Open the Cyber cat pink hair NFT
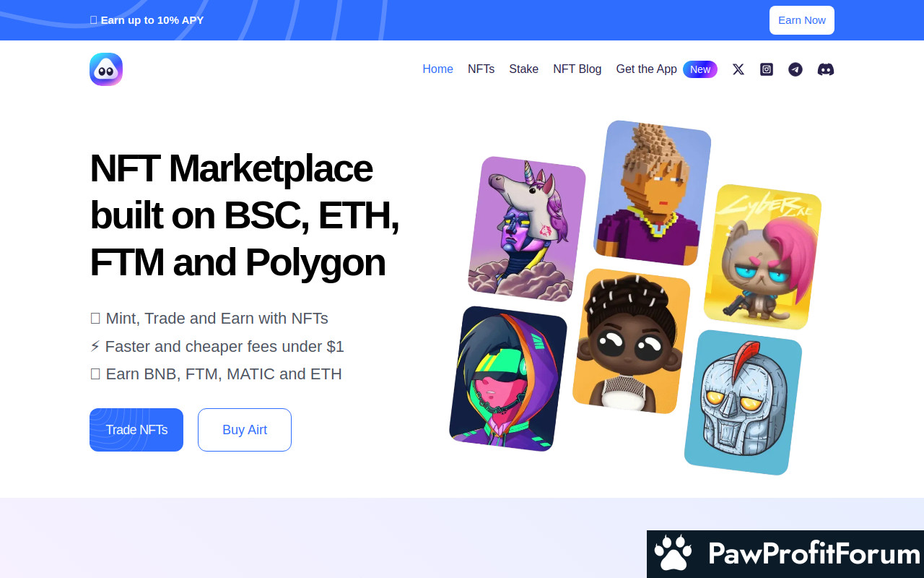Screen dimensions: 924x578 point(762,256)
